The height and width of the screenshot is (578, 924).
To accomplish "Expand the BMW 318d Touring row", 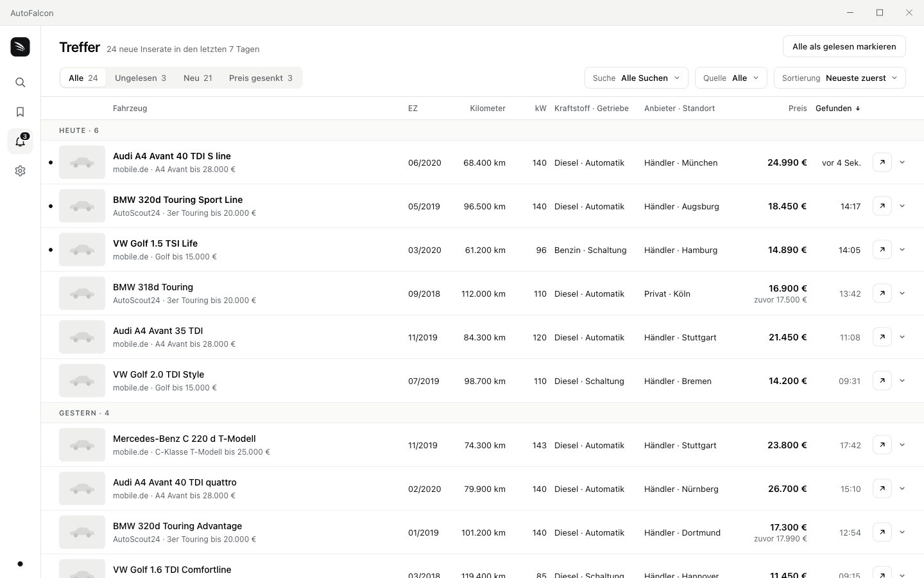I will [902, 293].
